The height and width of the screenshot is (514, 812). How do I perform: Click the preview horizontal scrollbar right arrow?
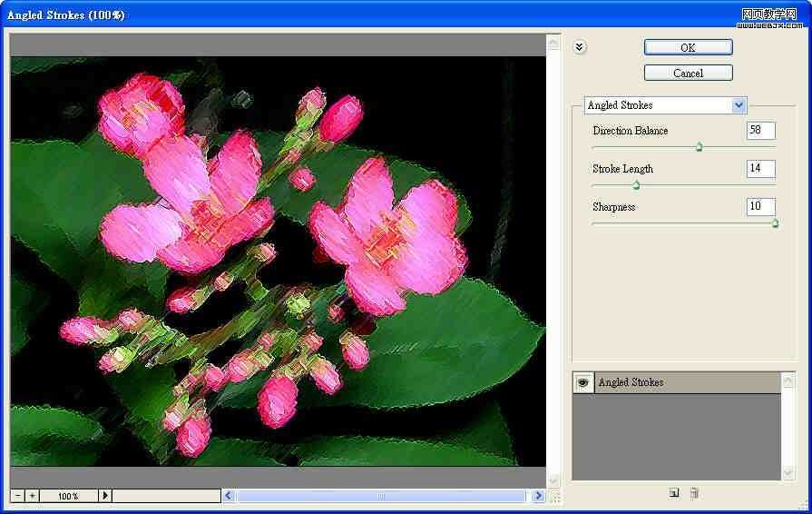coord(539,496)
